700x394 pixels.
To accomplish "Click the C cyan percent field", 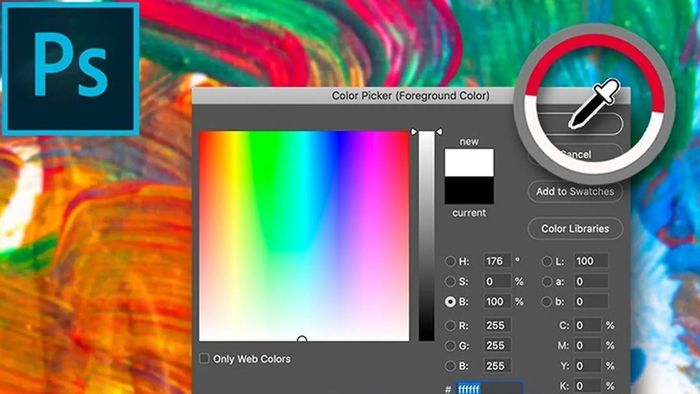I will [588, 326].
